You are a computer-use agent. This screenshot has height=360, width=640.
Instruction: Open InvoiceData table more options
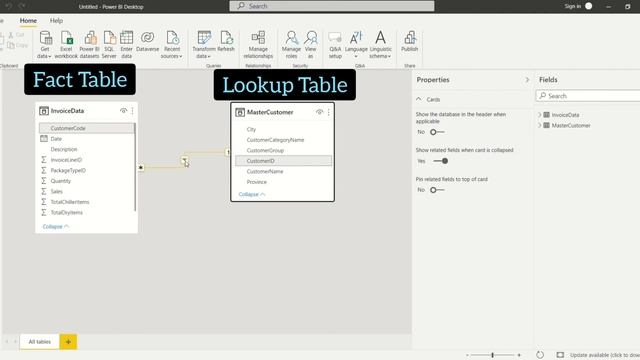tap(132, 111)
